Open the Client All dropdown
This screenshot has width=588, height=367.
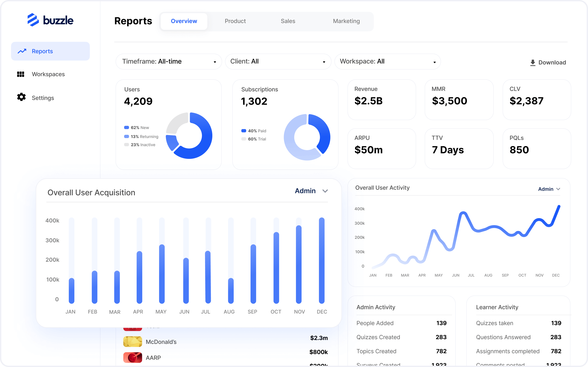point(278,62)
